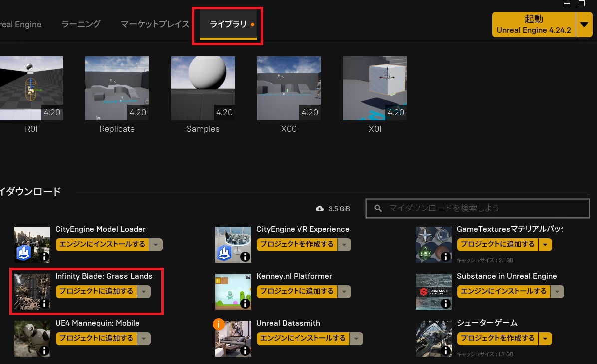Install Substance in Unreal Engine to engine
The image size is (597, 364).
[503, 291]
